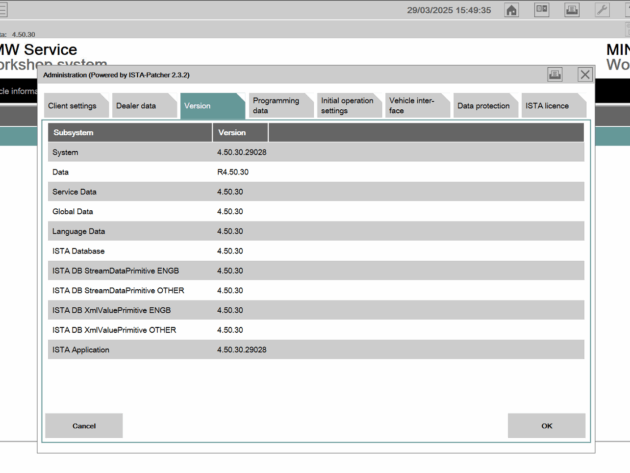Click the date and time display
The height and width of the screenshot is (473, 630).
coord(449,10)
